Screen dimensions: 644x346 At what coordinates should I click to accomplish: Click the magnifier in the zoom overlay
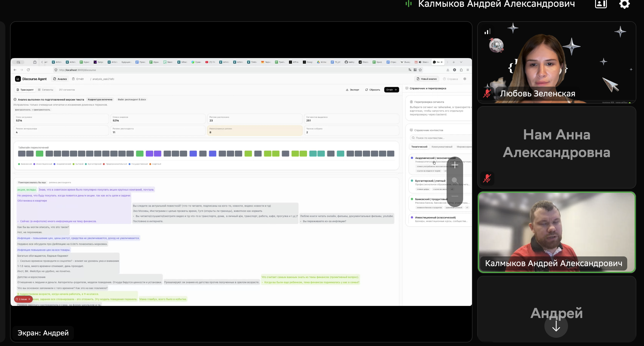(x=455, y=180)
